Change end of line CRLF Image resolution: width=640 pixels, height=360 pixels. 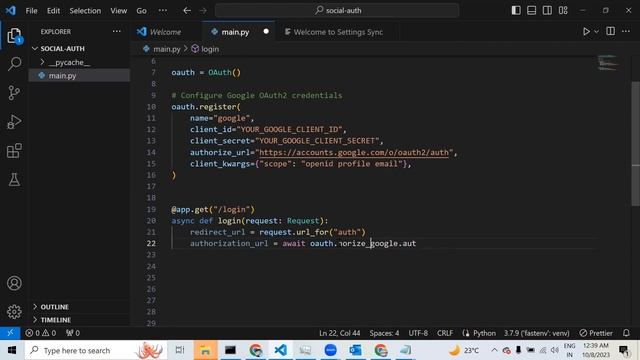(445, 333)
